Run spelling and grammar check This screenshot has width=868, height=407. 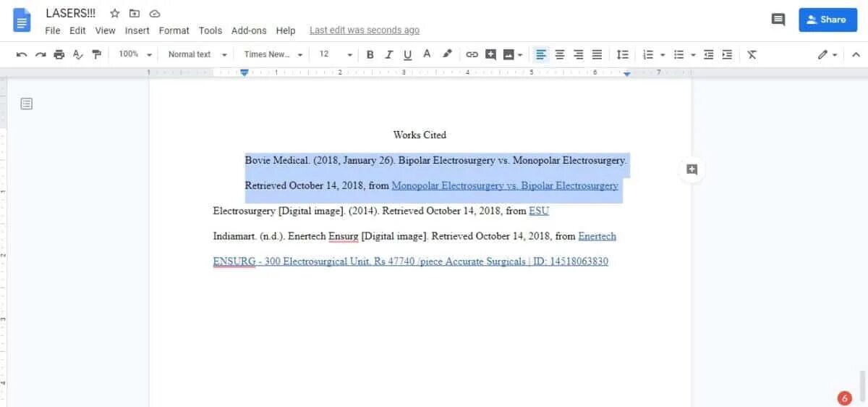coord(78,54)
